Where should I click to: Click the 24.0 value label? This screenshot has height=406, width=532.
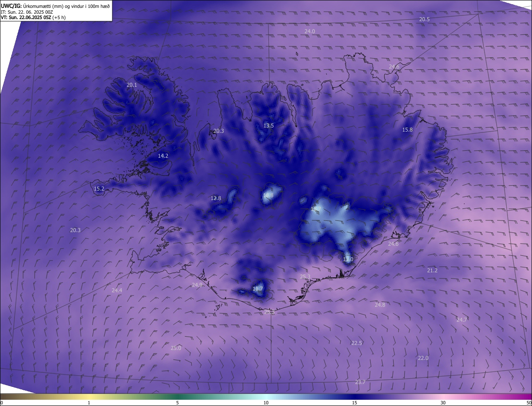(310, 32)
